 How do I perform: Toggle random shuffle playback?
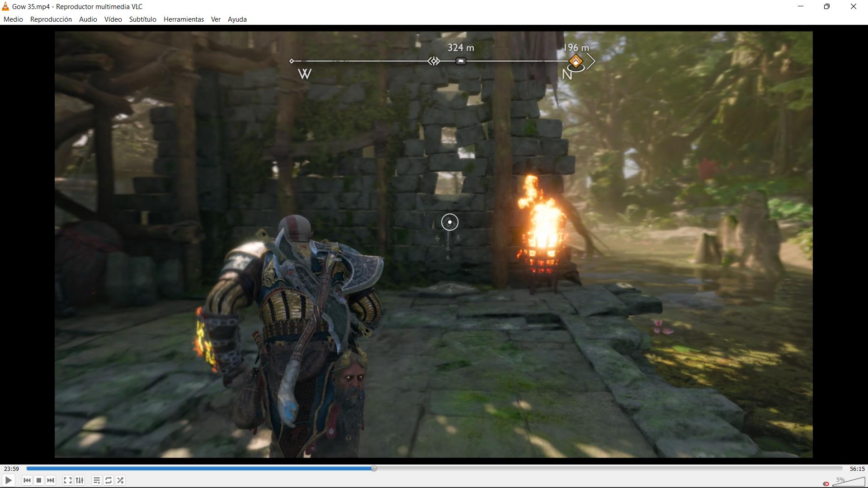click(x=120, y=480)
